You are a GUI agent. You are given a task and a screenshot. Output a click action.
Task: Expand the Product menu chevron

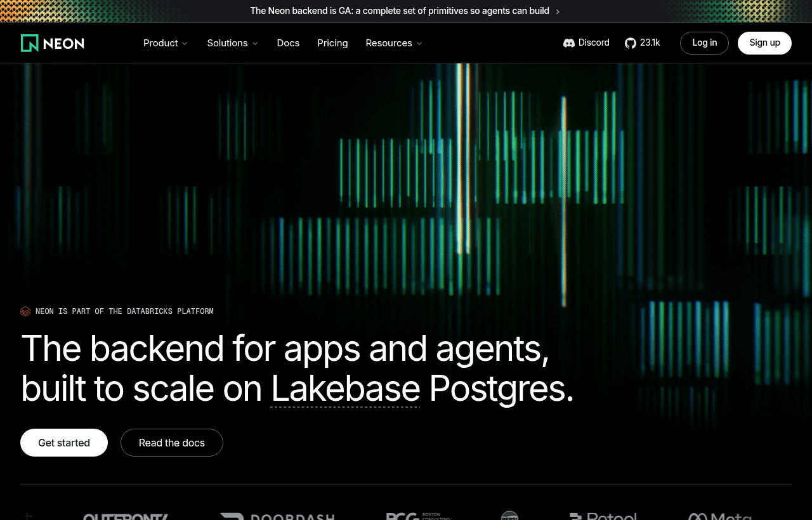(185, 44)
